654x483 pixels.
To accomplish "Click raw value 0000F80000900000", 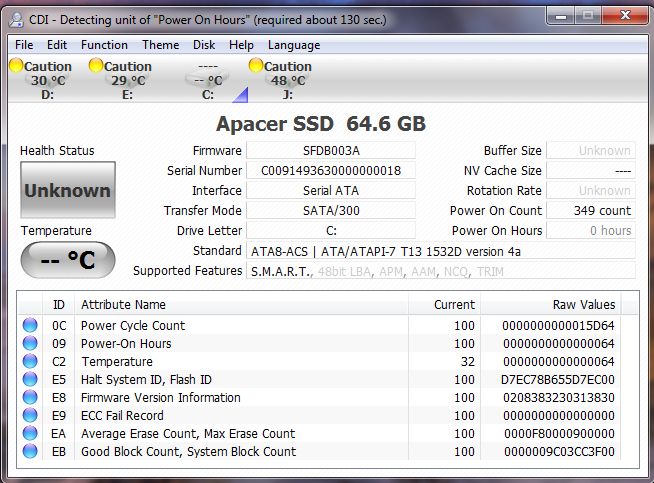I will (x=559, y=433).
